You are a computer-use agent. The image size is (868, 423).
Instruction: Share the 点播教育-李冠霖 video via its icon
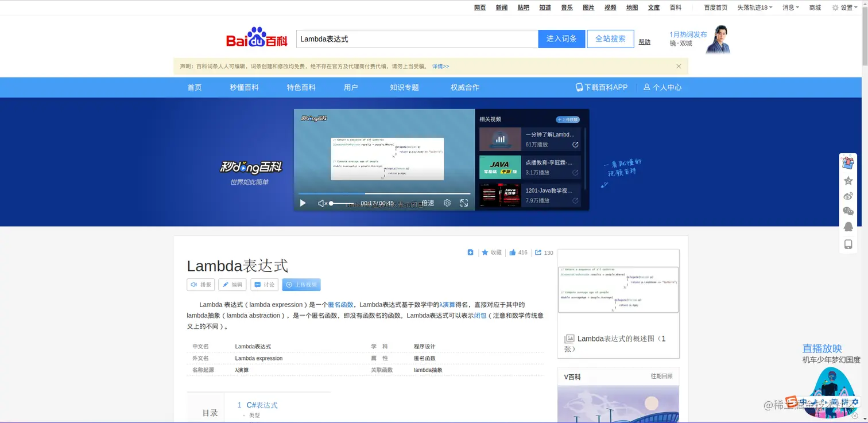pos(575,173)
